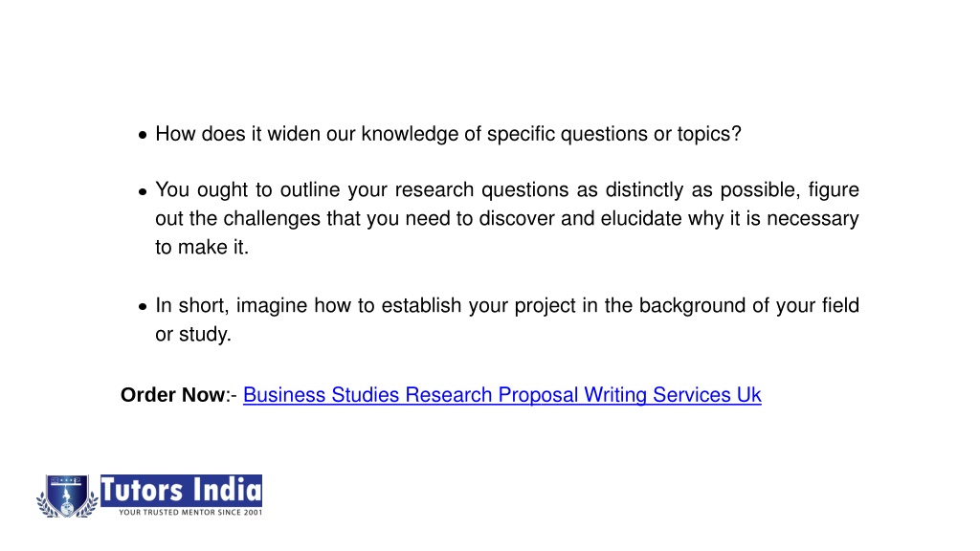Viewport: 980px width, 551px height.
Task: Click the line starting 'out the challenges that'
Action: pos(507,218)
